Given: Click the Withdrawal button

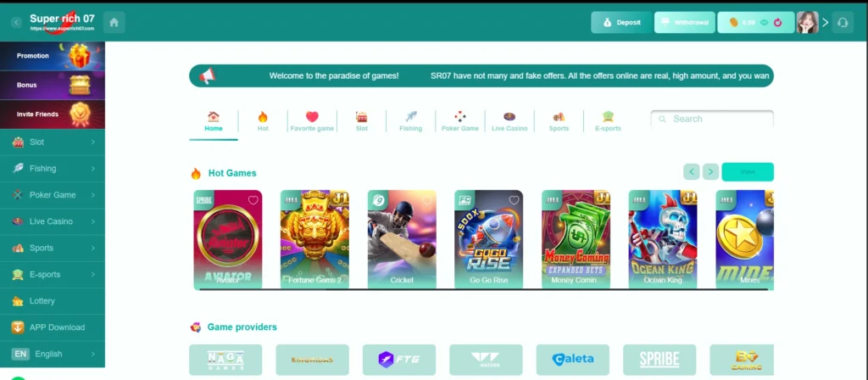Looking at the screenshot, I should [685, 23].
